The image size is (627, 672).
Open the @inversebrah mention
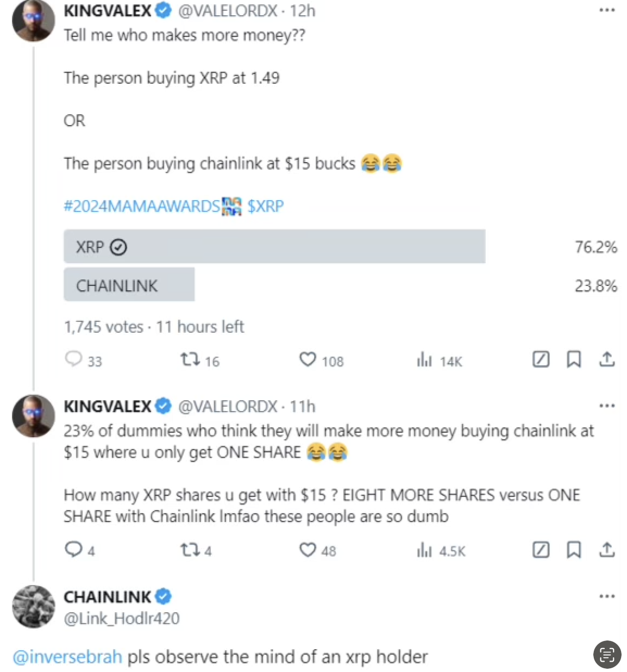pos(67,657)
